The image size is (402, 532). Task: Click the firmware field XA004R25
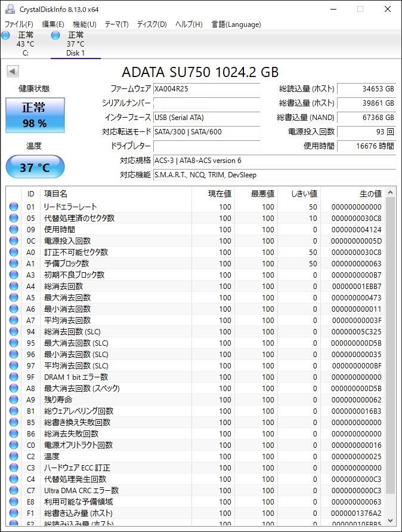pyautogui.click(x=206, y=89)
